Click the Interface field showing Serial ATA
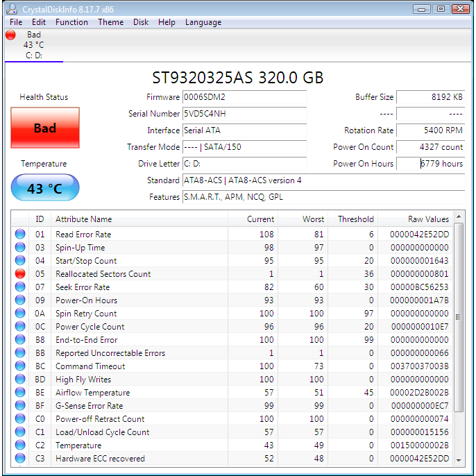 [245, 130]
